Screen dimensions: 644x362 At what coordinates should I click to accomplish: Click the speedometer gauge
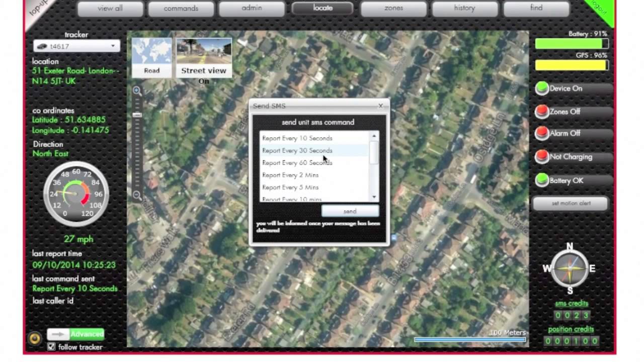click(x=76, y=194)
